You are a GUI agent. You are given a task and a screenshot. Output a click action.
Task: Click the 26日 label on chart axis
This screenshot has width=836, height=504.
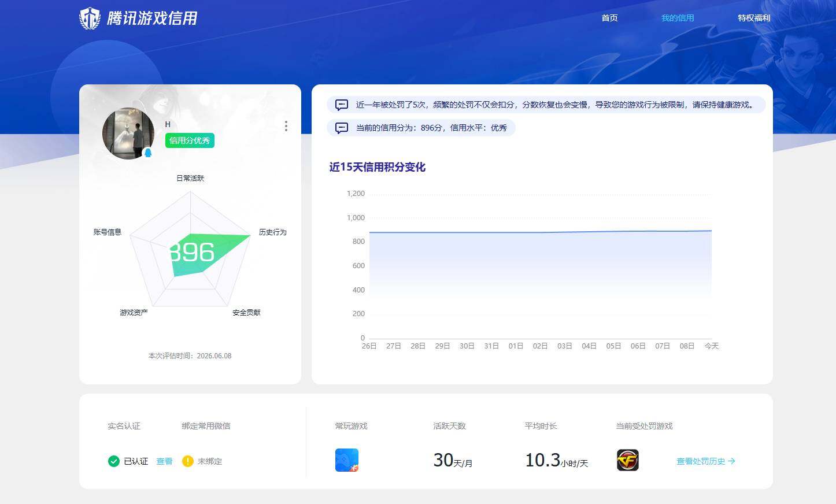pos(369,346)
